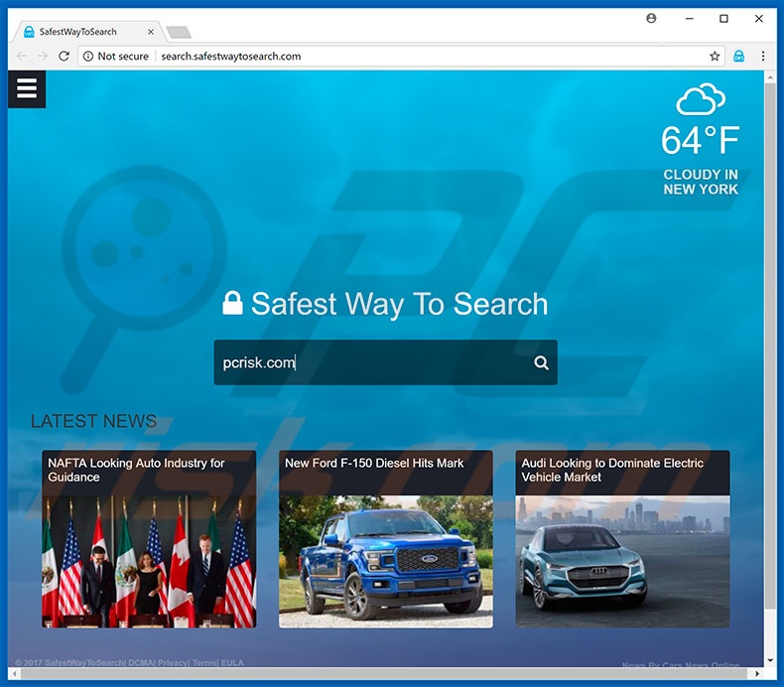Open the blue Ford truck thumbnail
The width and height of the screenshot is (784, 687).
pyautogui.click(x=385, y=561)
